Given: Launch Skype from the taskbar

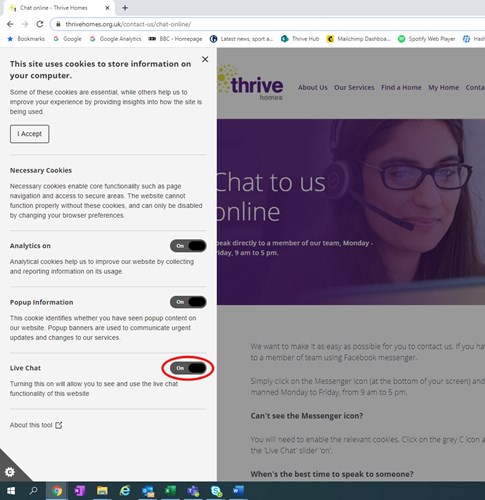Looking at the screenshot, I should [216, 491].
